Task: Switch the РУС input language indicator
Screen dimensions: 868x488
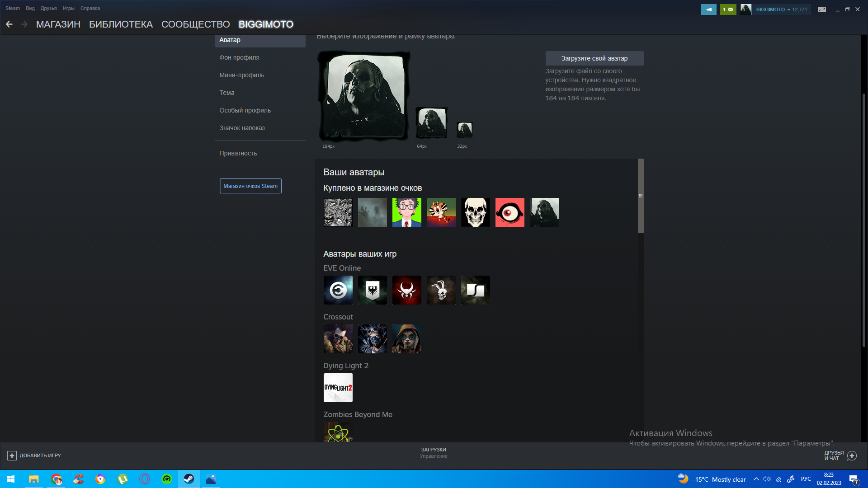Action: coord(806,479)
